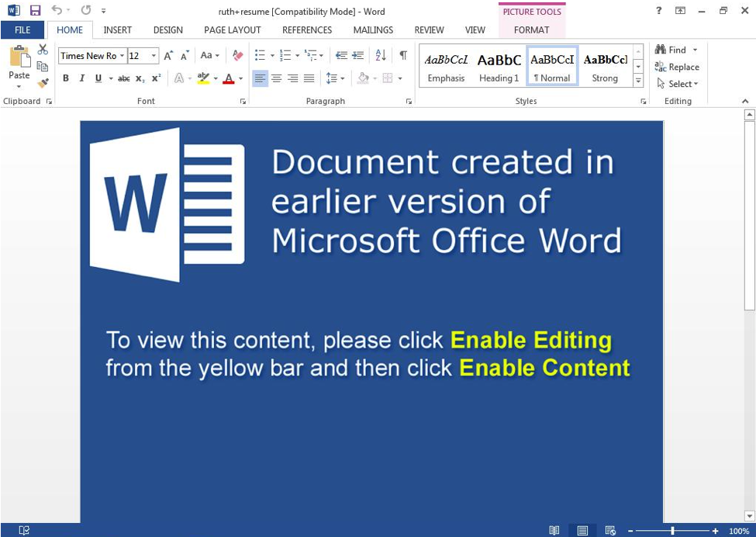Toggle Bold formatting
Image resolution: width=756 pixels, height=537 pixels.
click(66, 78)
